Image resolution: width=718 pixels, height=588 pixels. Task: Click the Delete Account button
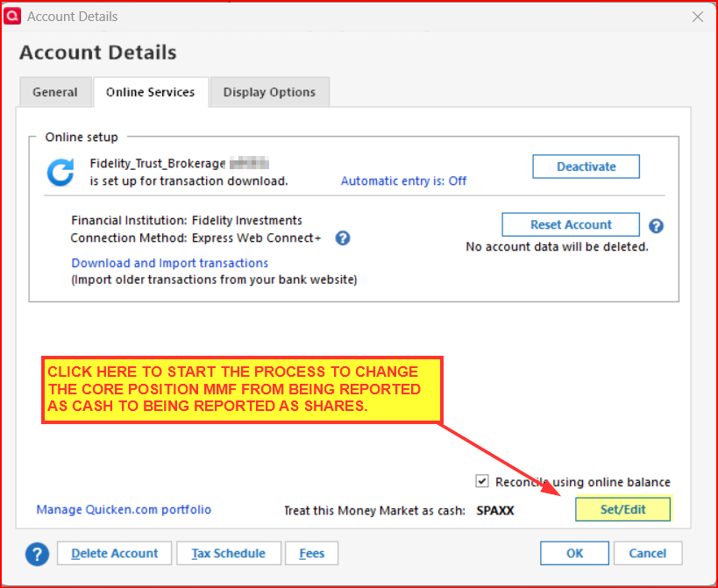point(115,553)
